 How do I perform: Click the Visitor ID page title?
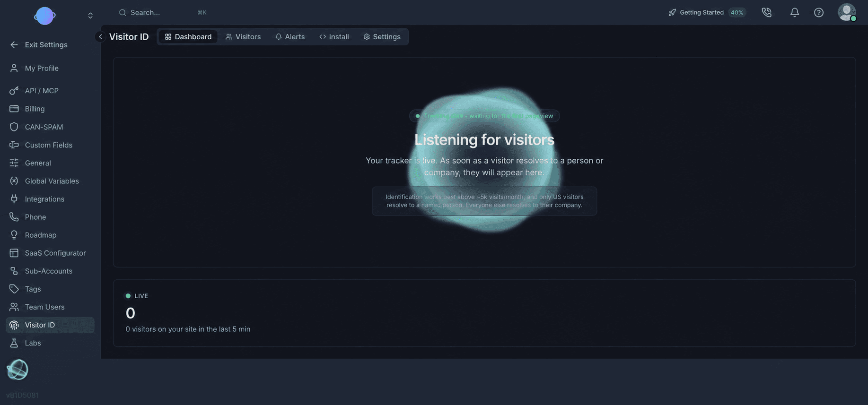coord(129,37)
